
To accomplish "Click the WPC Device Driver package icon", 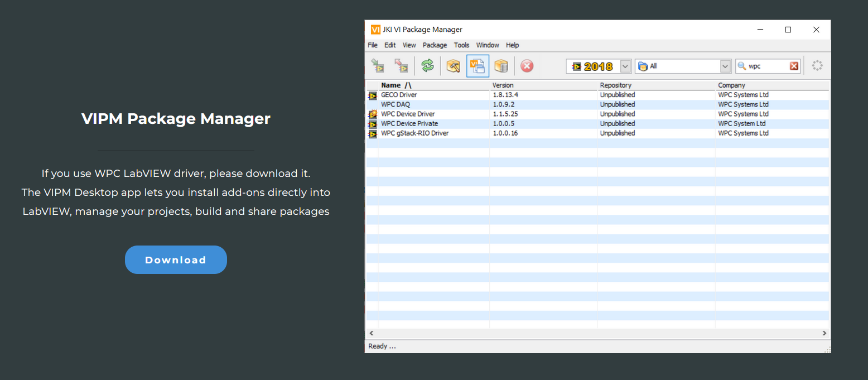I will click(372, 114).
